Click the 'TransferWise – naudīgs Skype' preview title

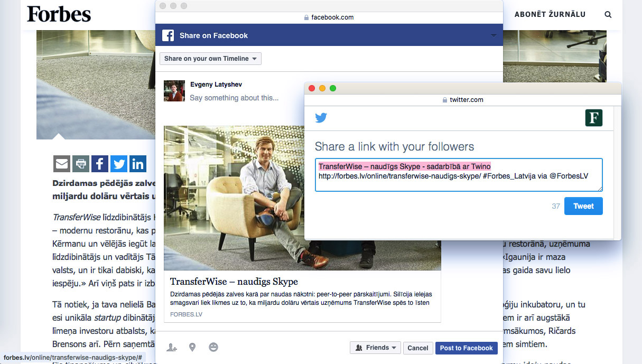point(234,281)
